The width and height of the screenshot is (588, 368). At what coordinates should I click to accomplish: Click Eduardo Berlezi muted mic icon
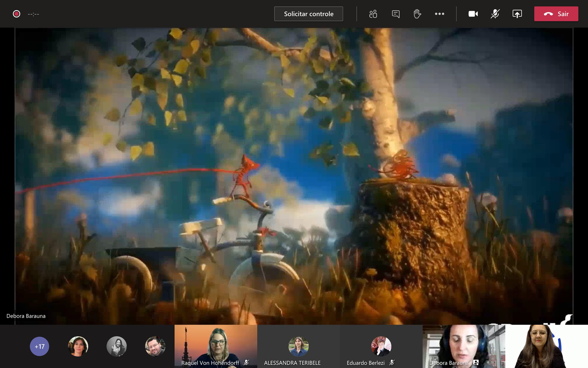click(x=392, y=363)
